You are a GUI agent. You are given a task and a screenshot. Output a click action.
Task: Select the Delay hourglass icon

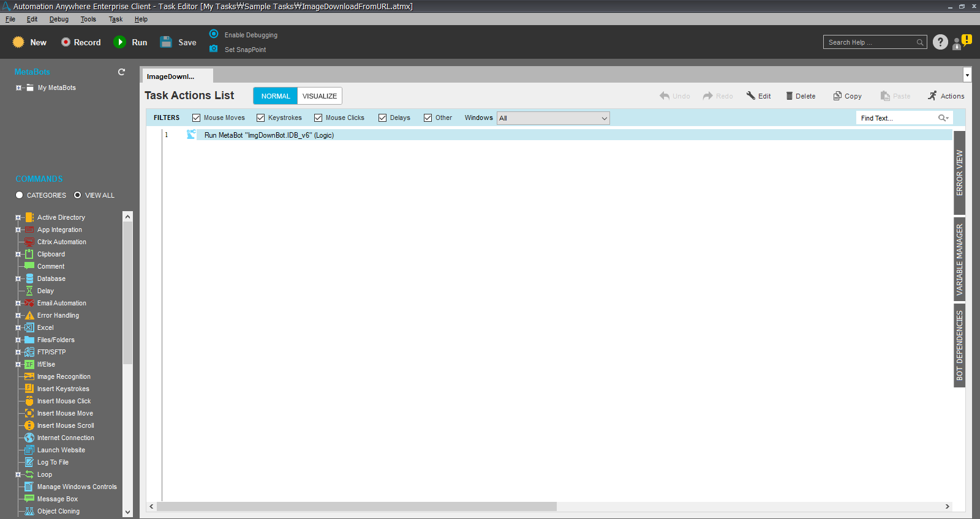[x=29, y=291]
